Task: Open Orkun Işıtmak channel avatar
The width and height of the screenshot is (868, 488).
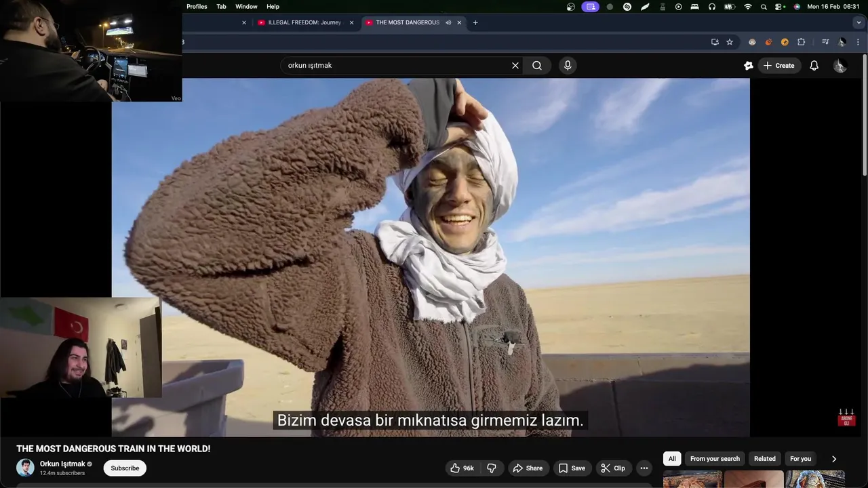Action: pos(25,468)
